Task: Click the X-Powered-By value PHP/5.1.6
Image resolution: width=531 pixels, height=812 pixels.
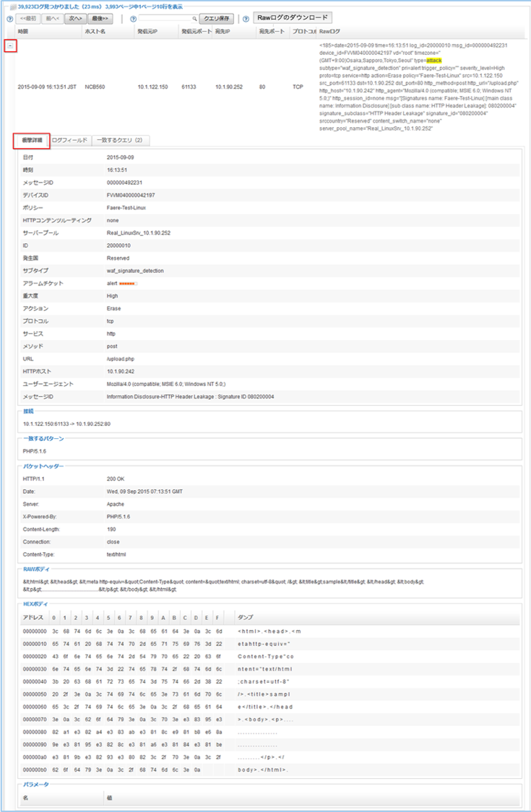Action: tap(118, 517)
